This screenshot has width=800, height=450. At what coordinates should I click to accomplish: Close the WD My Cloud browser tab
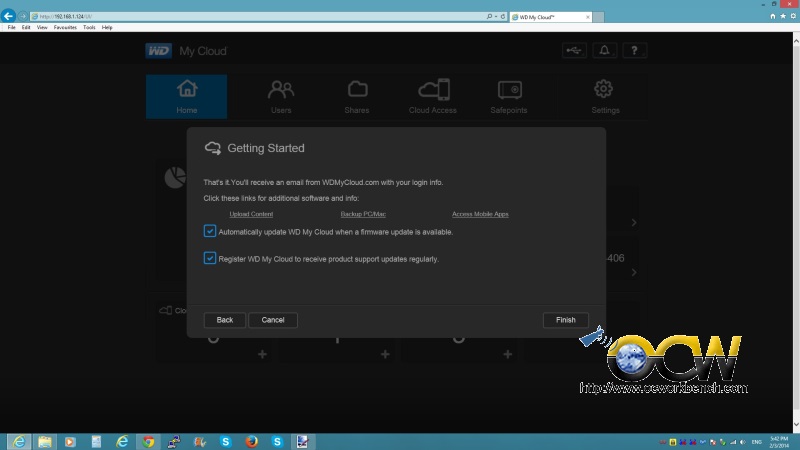[587, 17]
